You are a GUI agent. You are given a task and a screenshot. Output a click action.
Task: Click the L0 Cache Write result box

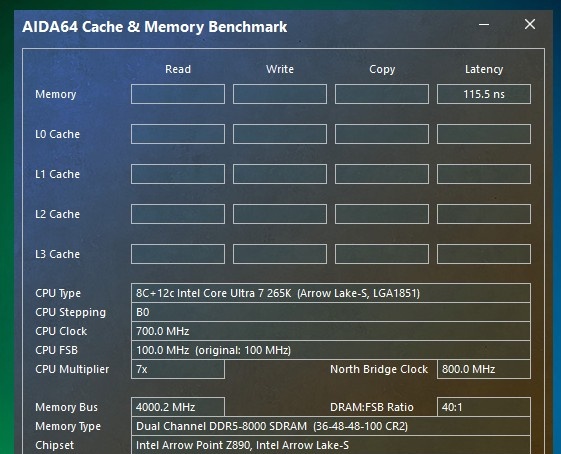tap(280, 134)
